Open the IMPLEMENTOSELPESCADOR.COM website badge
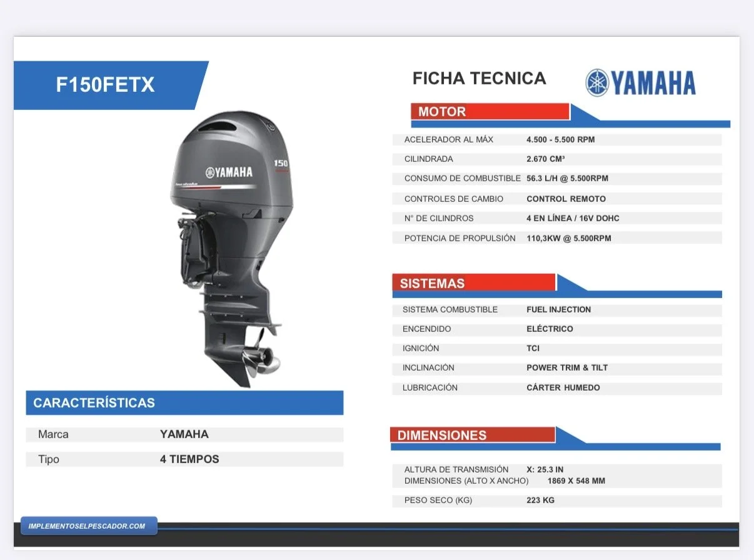 (x=89, y=526)
